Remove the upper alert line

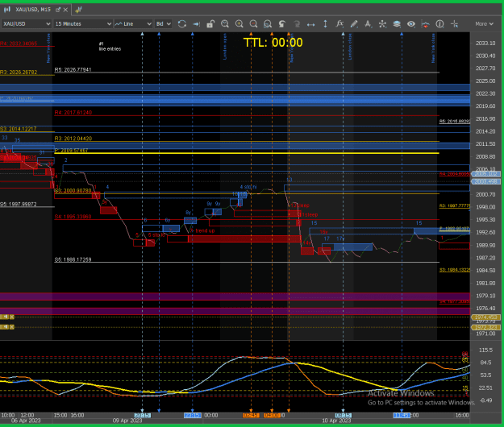[x=12, y=317]
